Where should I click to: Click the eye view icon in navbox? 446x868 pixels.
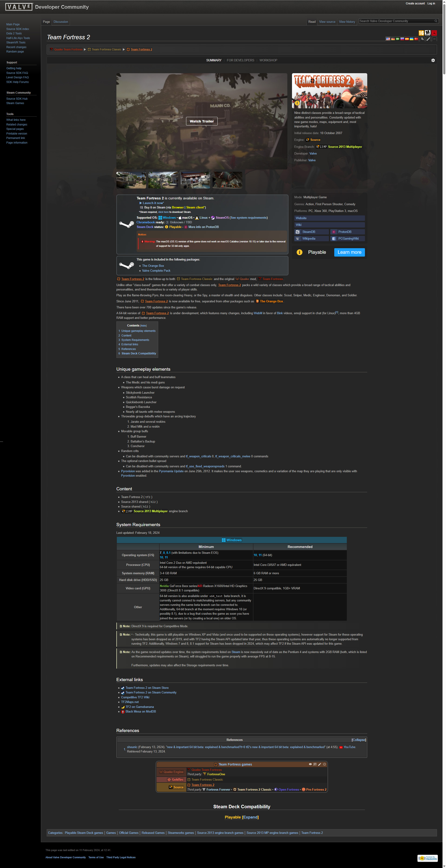tap(310, 764)
